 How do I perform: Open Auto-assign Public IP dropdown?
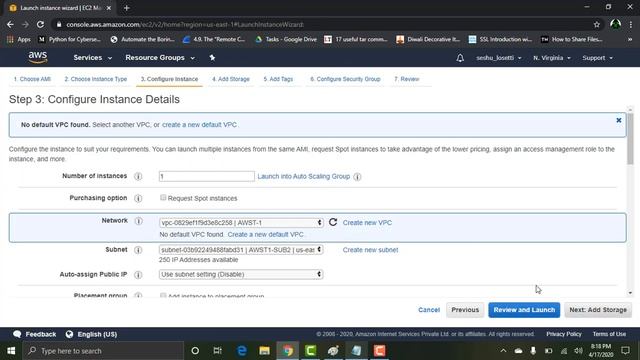[241, 274]
